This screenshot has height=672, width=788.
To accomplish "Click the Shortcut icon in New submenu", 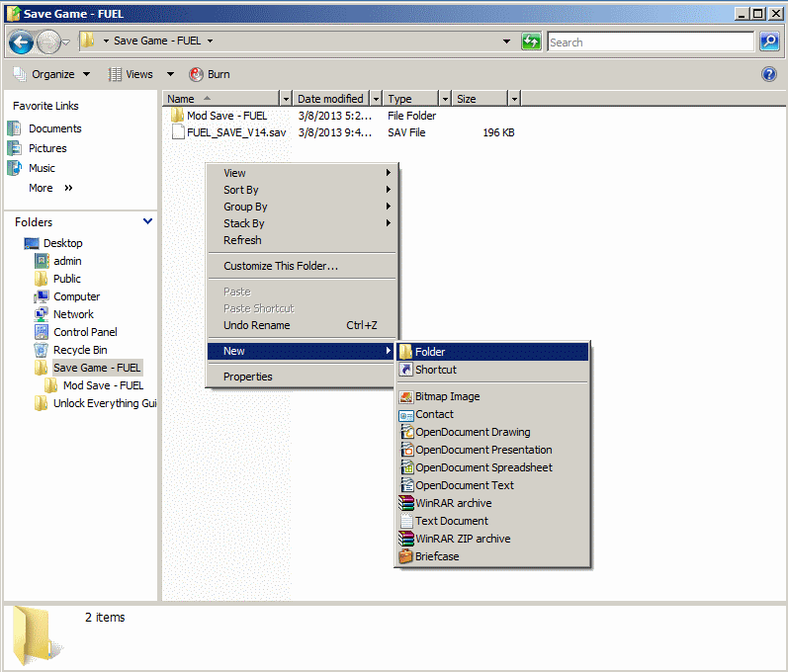I will click(405, 370).
